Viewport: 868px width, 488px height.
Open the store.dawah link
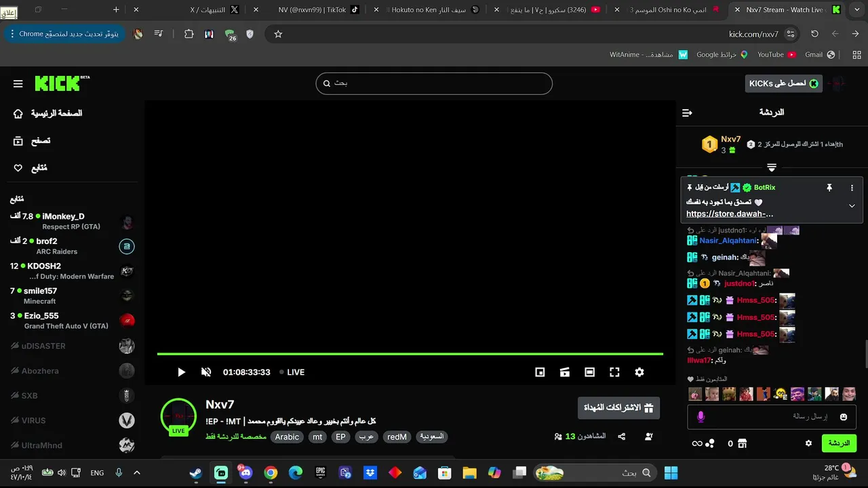[x=730, y=213]
